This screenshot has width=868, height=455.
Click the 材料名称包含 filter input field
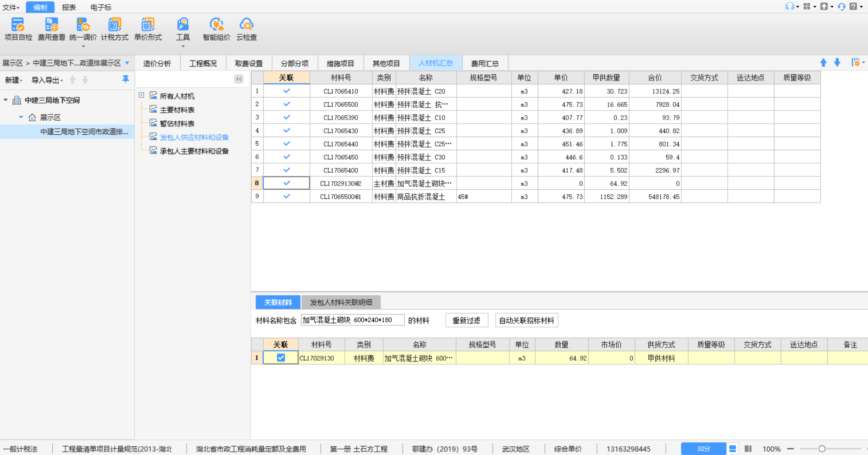353,320
